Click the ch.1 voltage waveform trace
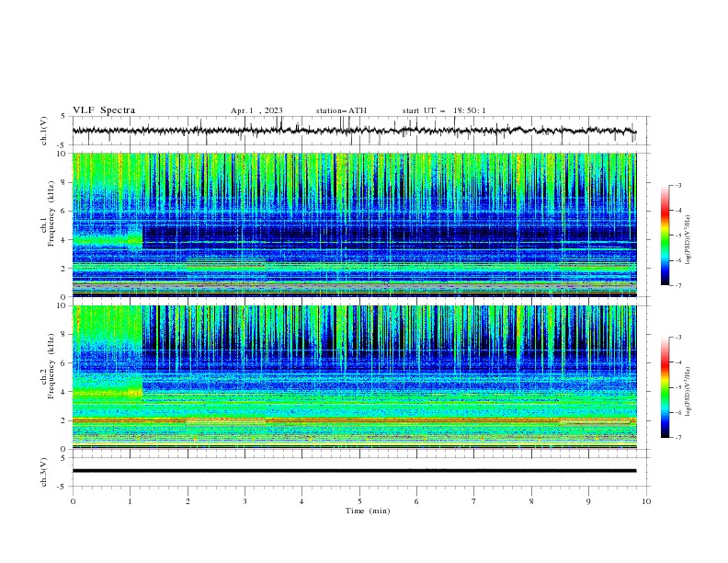Image resolution: width=728 pixels, height=563 pixels. (x=354, y=131)
